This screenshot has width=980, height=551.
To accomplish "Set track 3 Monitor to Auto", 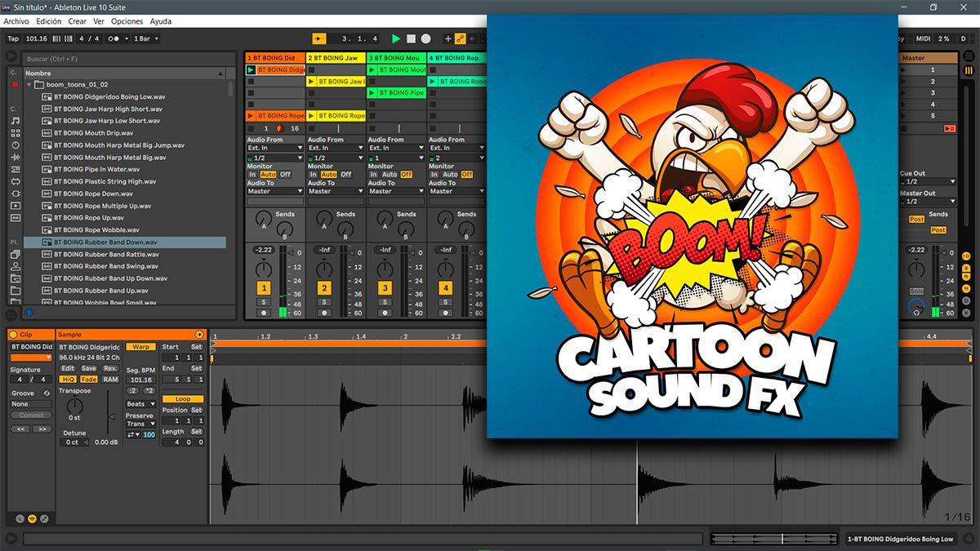I will coord(390,175).
